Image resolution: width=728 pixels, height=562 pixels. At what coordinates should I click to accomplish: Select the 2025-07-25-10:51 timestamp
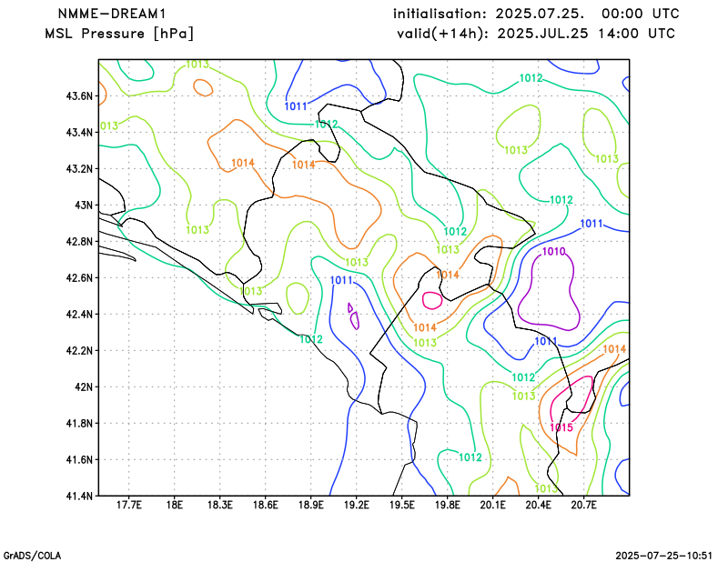664,556
